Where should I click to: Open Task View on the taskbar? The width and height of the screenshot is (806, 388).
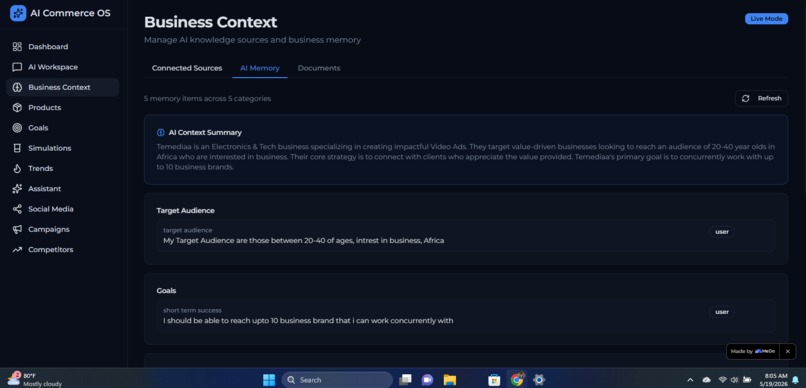click(x=405, y=380)
